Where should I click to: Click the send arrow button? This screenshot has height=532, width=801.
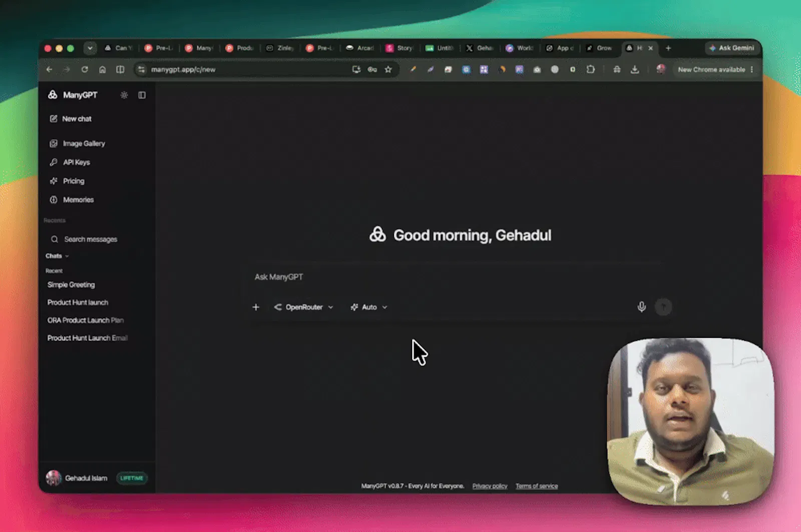pyautogui.click(x=663, y=307)
